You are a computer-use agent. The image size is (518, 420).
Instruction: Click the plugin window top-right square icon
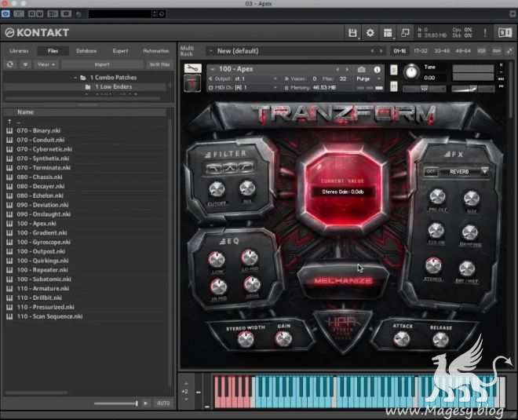pyautogui.click(x=513, y=14)
